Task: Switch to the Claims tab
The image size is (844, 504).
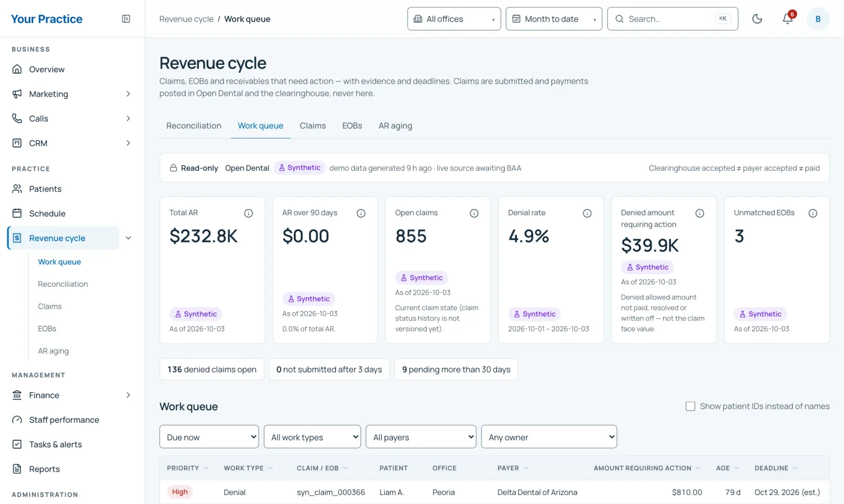Action: tap(313, 125)
